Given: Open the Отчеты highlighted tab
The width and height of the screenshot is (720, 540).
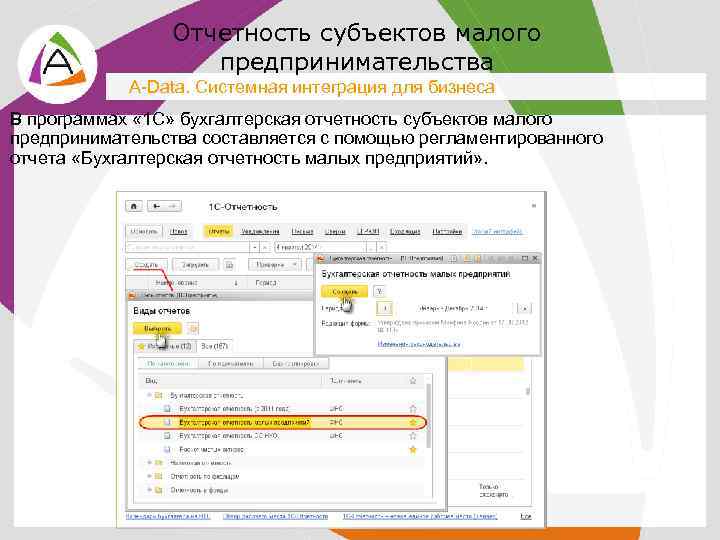Looking at the screenshot, I should tap(219, 231).
